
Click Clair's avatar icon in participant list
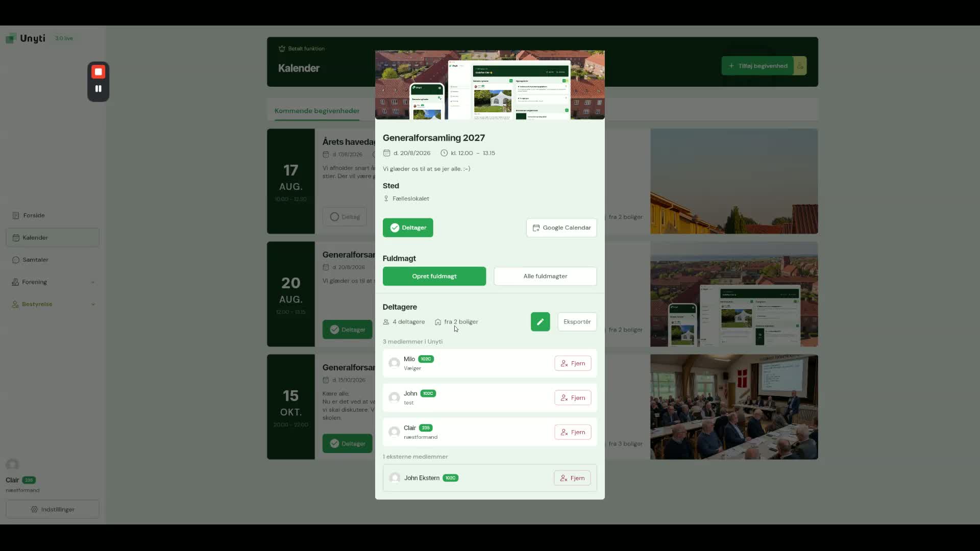394,432
